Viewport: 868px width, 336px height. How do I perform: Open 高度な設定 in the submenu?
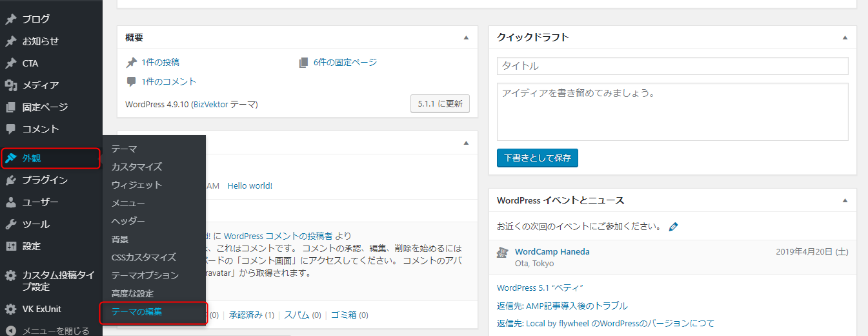click(132, 293)
